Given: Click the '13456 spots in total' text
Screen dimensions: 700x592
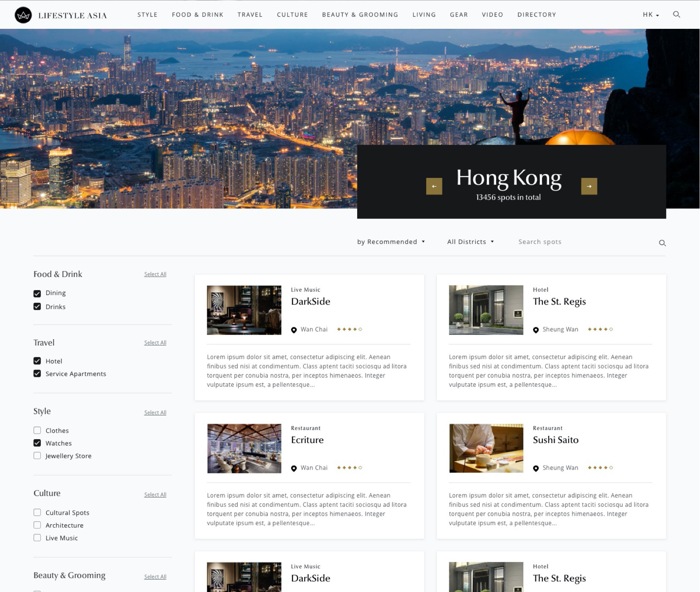Looking at the screenshot, I should click(x=508, y=197).
